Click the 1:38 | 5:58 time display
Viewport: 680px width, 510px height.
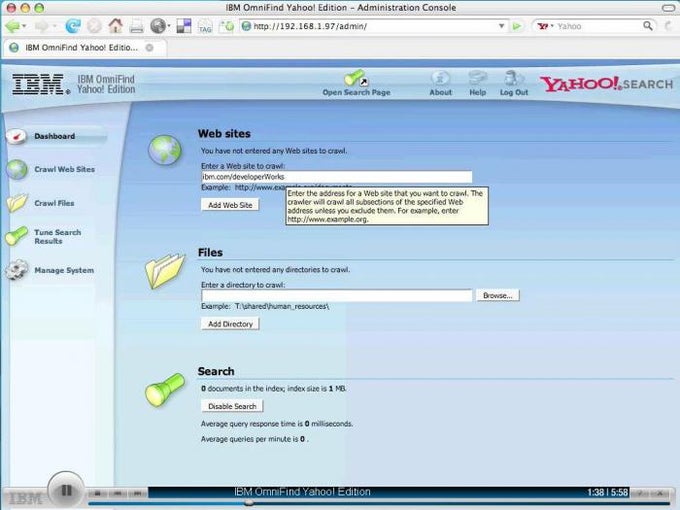(608, 492)
